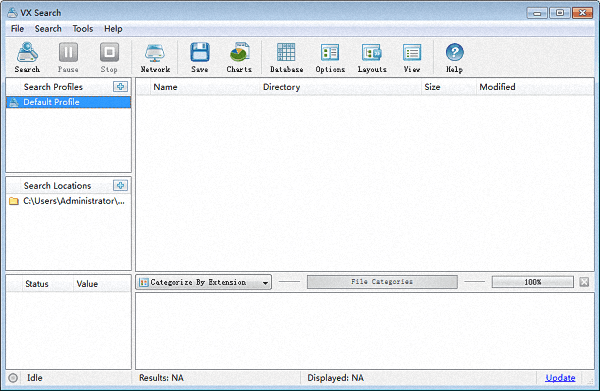The width and height of the screenshot is (600, 391).
Task: Click the 100% progress bar
Action: pyautogui.click(x=533, y=282)
